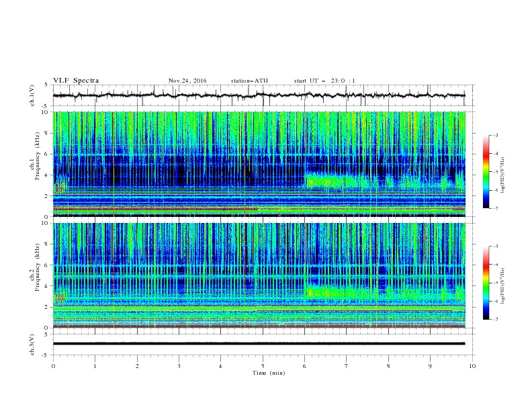The height and width of the screenshot is (411, 532).
Task: Click the ch.1 spectrogram color bar
Action: [486, 172]
